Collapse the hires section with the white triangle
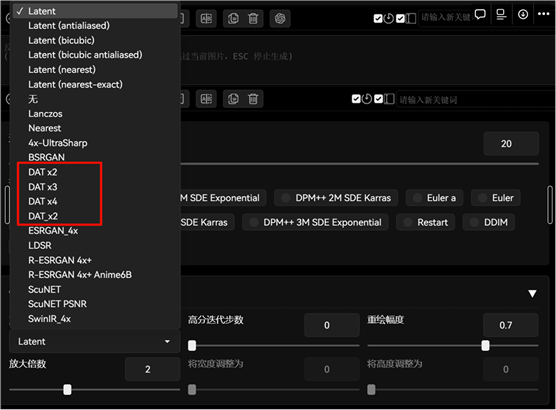The height and width of the screenshot is (410, 556). [x=532, y=294]
